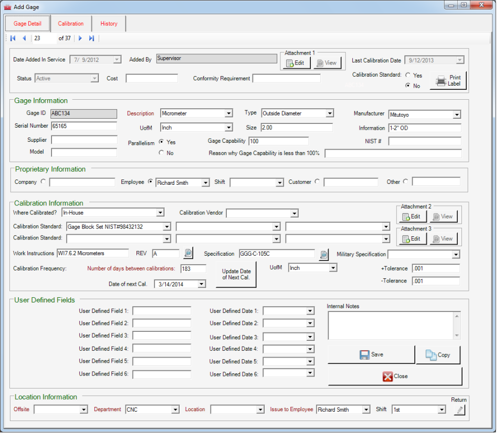View Attachment 1
Image resolution: width=504 pixels, height=440 pixels.
pos(328,62)
